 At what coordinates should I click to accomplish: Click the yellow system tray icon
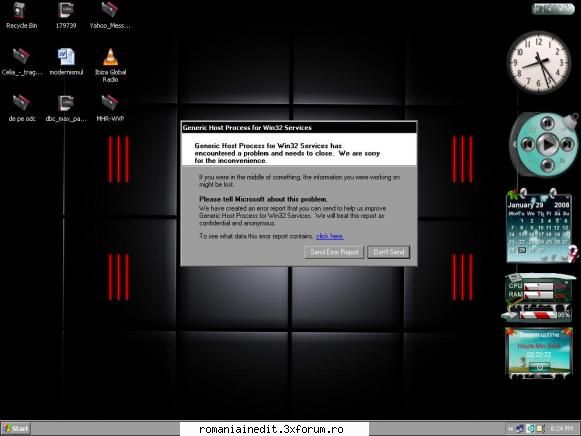tap(540, 429)
